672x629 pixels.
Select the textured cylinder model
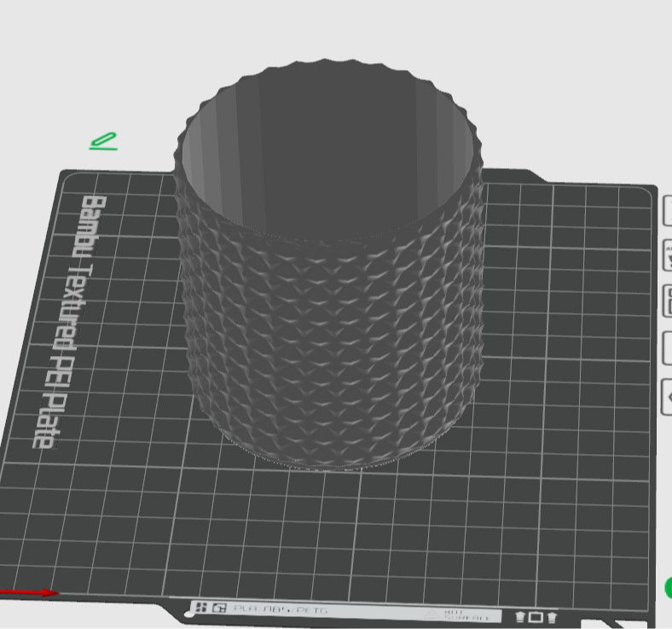pyautogui.click(x=329, y=265)
